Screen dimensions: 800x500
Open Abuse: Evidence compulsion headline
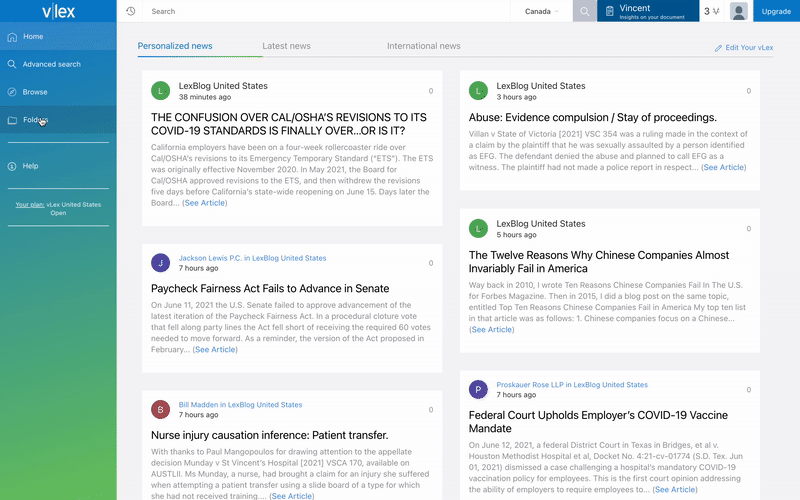592,117
